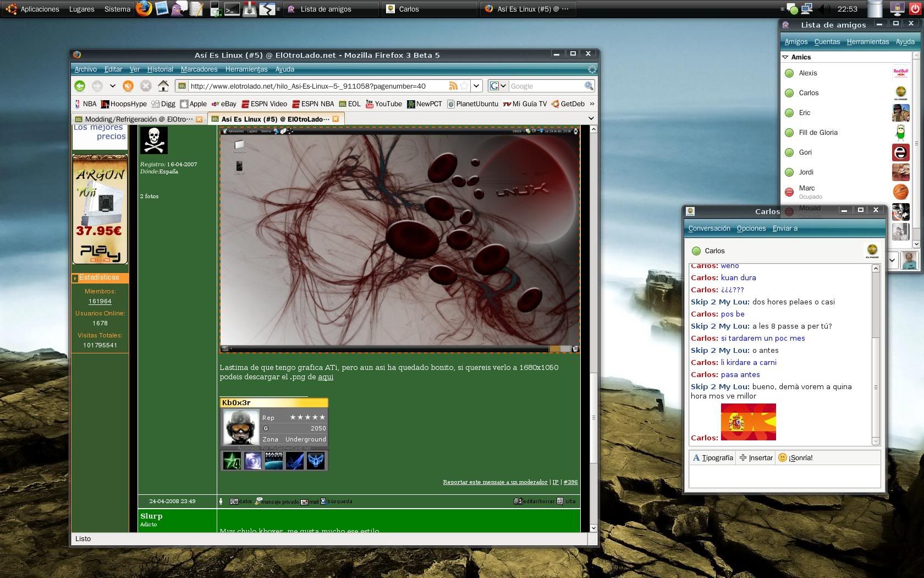
Task: Click the red power/shutdown button
Action: click(915, 9)
